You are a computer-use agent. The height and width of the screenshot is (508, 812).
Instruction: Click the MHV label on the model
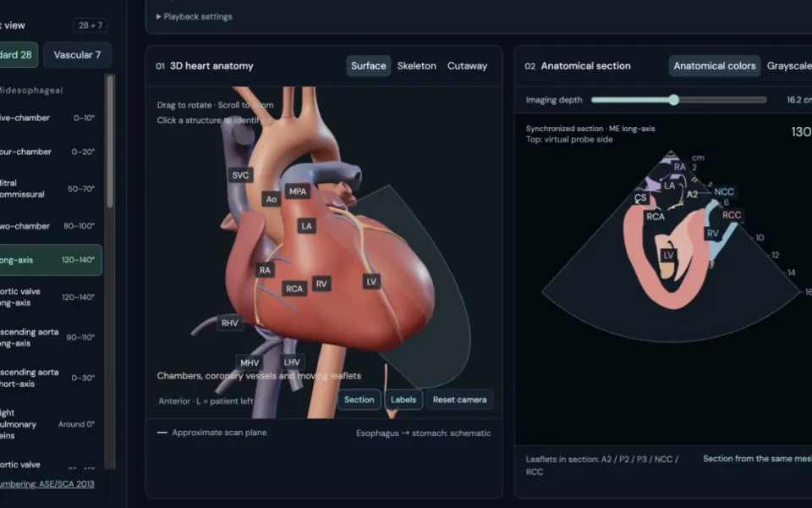(250, 362)
